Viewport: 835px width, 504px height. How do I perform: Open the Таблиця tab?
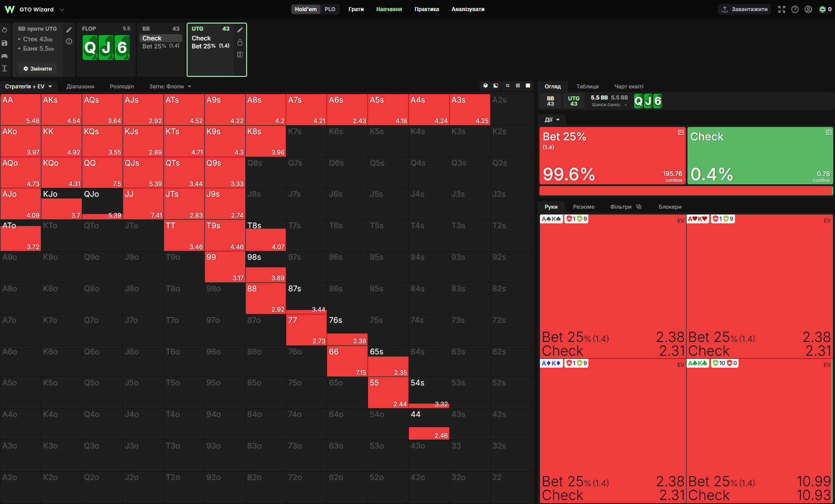587,87
